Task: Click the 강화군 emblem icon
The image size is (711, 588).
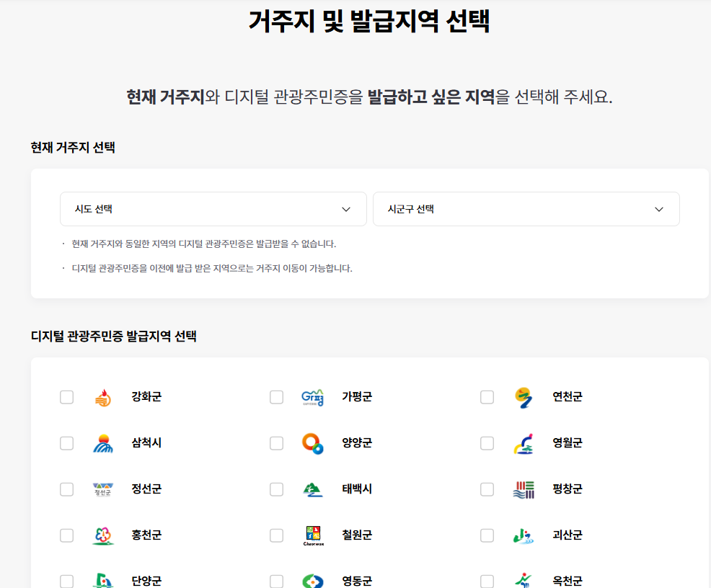Action: (x=103, y=398)
